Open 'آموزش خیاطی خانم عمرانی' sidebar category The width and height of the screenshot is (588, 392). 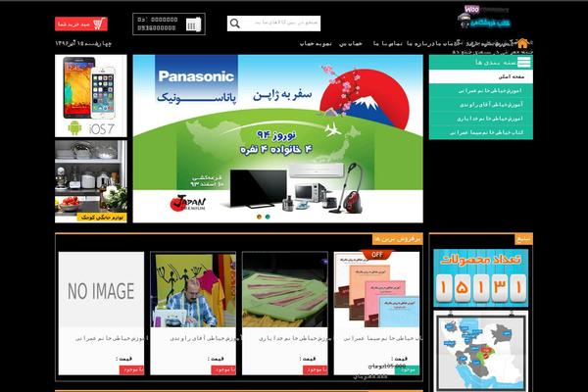point(481,90)
